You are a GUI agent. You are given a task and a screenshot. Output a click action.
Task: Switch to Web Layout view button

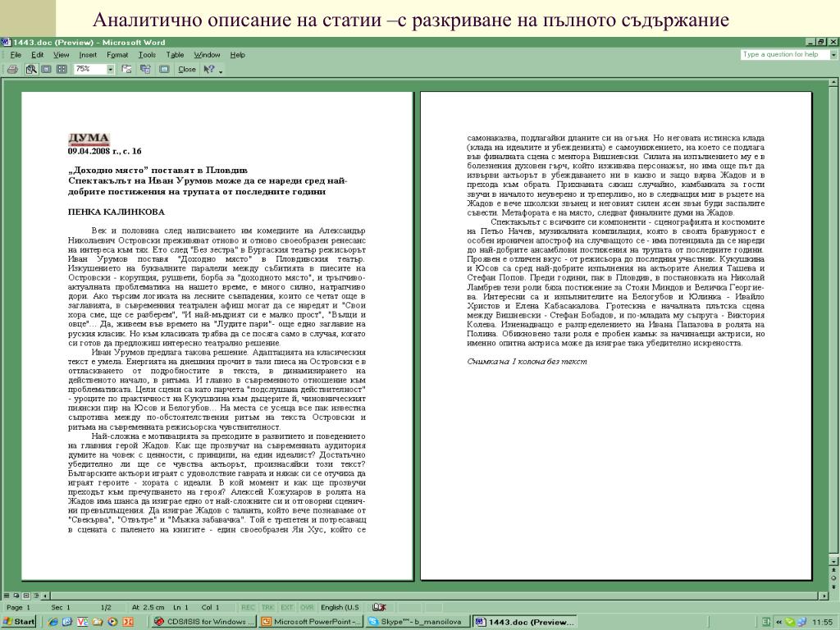coord(16,596)
